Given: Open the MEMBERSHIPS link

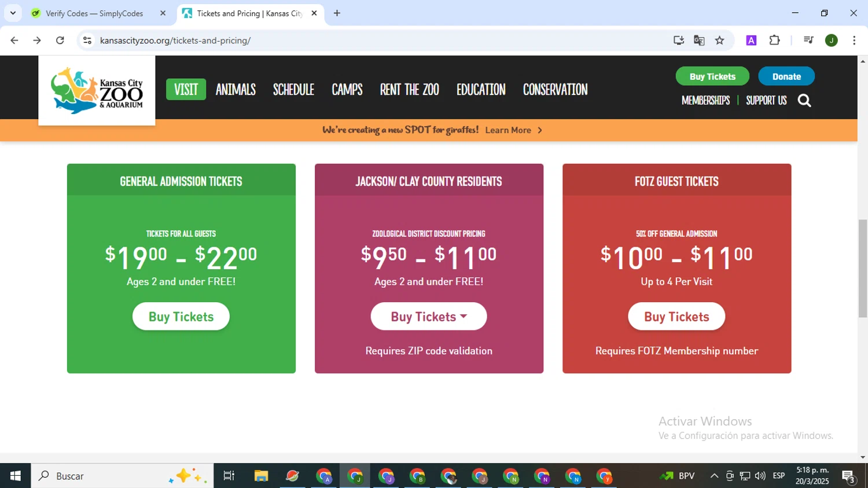Looking at the screenshot, I should tap(705, 101).
